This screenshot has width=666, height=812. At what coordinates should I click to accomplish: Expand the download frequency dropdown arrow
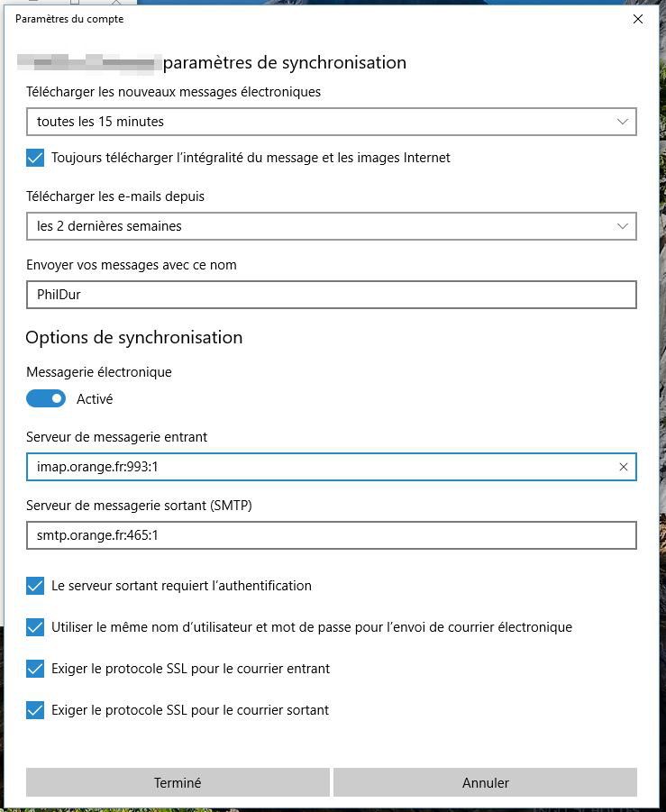622,122
